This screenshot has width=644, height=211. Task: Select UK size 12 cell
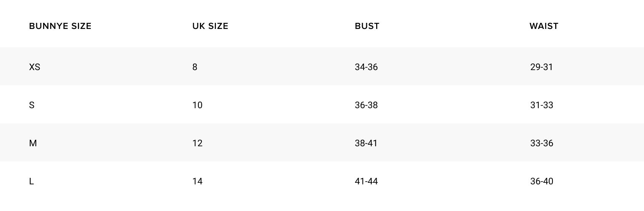[197, 143]
